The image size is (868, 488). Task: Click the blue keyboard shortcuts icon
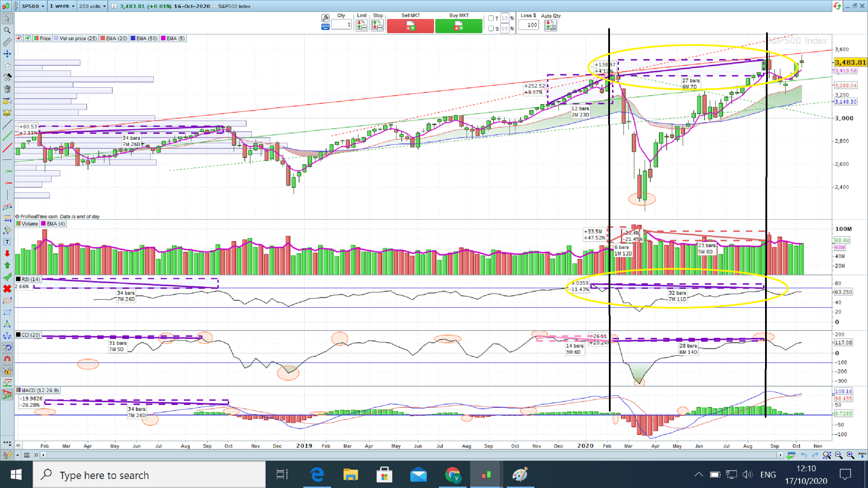[325, 27]
